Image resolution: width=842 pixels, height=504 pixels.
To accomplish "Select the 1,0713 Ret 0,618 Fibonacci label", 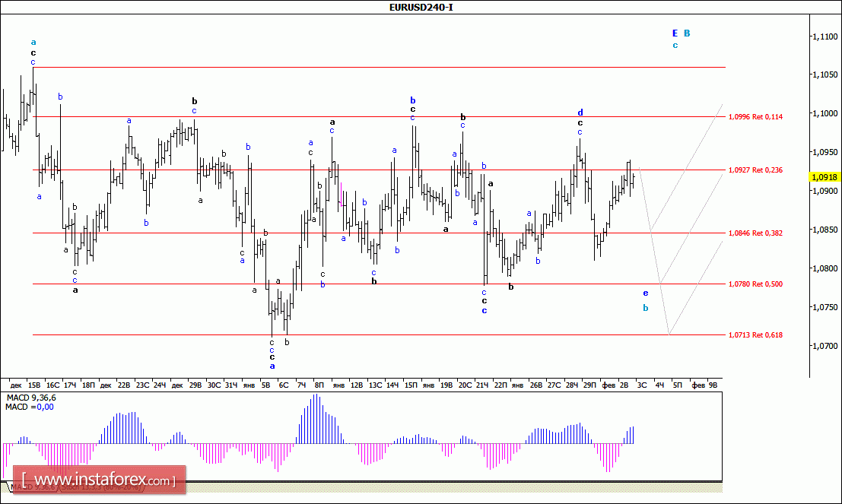I will pos(755,335).
